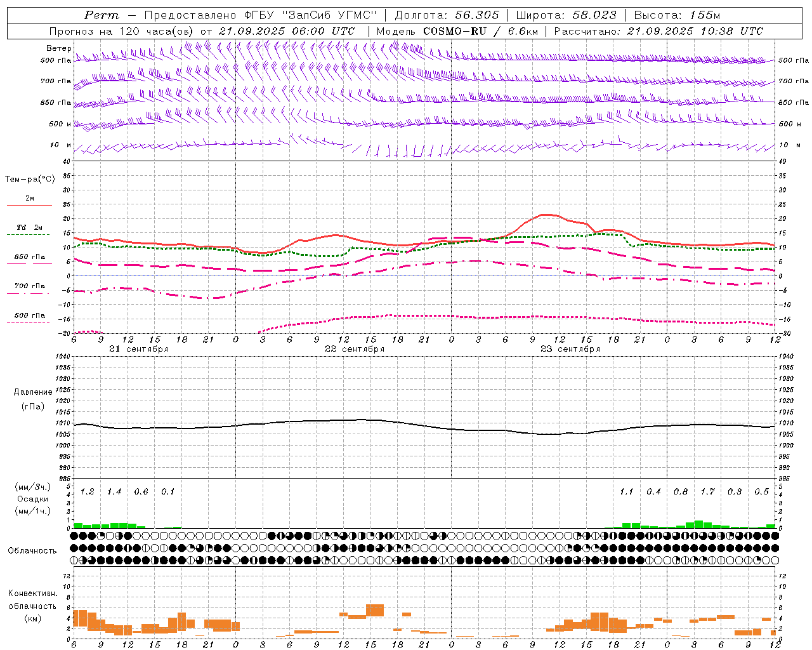Click the (гПа) unit under Давление
The width and height of the screenshot is (812, 650).
pos(33,407)
